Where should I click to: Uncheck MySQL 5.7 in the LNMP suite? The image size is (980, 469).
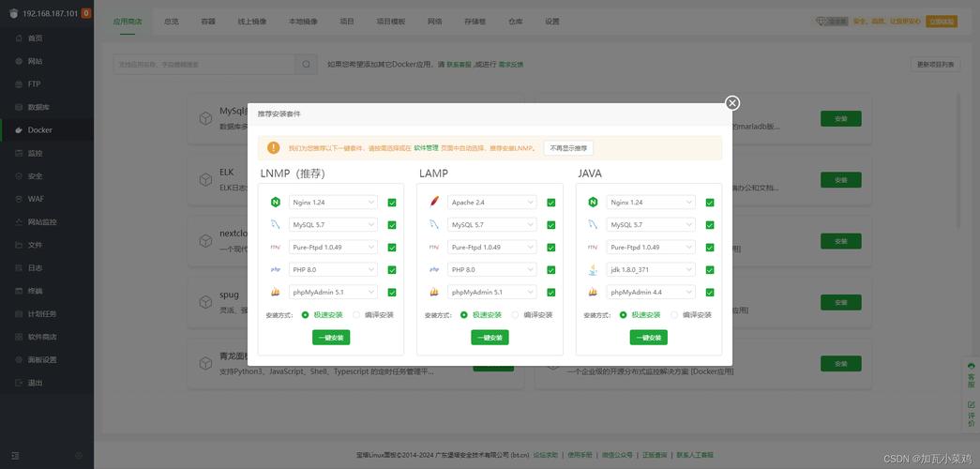click(392, 225)
